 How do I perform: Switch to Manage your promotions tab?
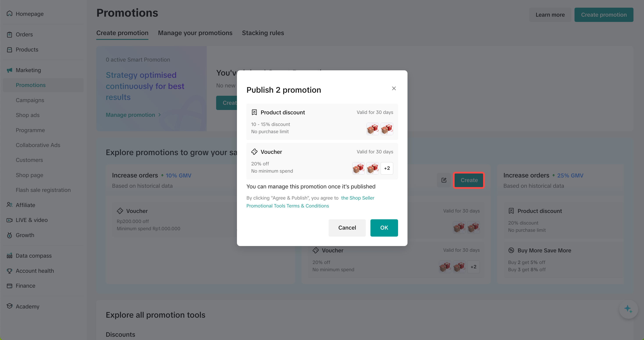point(195,33)
